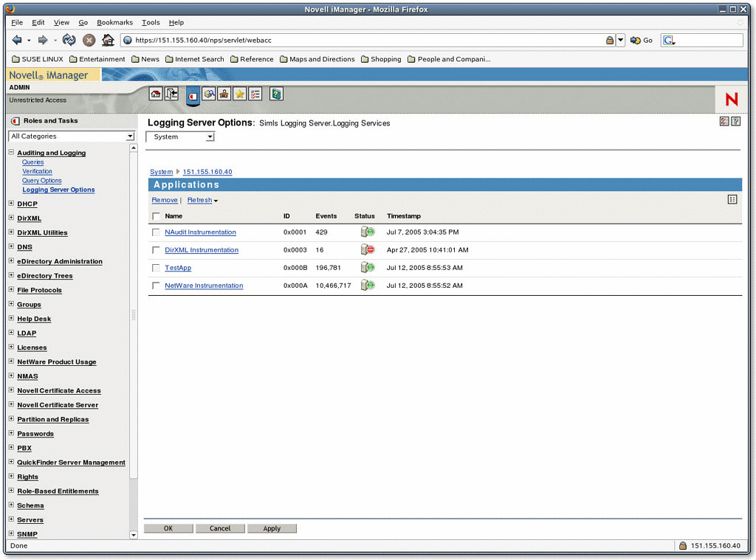Toggle the select-all Name header checkbox
The width and height of the screenshot is (756, 560).
click(156, 216)
